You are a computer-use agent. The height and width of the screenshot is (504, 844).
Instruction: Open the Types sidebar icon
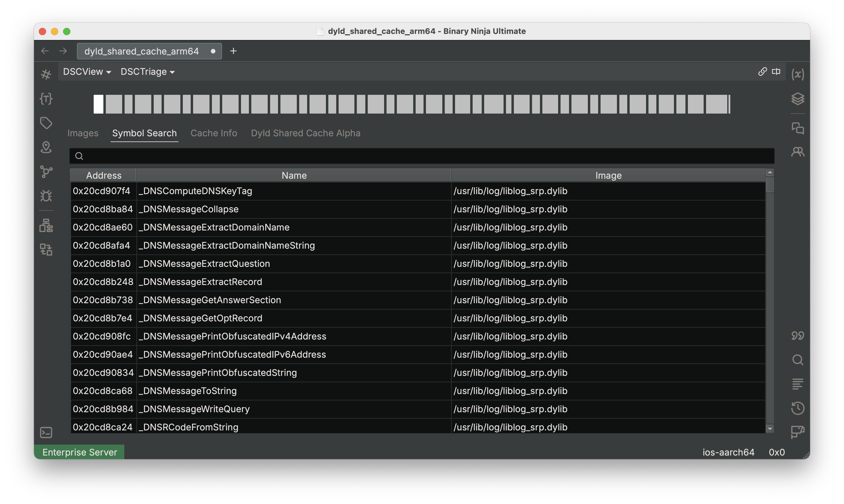[x=46, y=99]
